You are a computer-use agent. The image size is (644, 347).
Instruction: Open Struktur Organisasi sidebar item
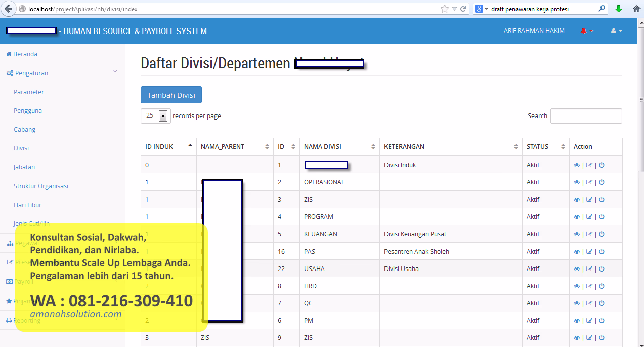click(x=41, y=186)
